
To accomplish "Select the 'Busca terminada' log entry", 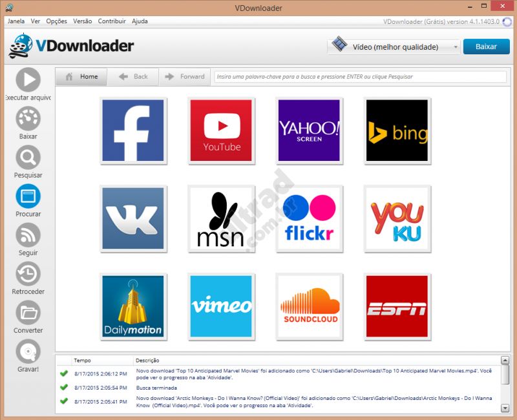I will tap(156, 388).
